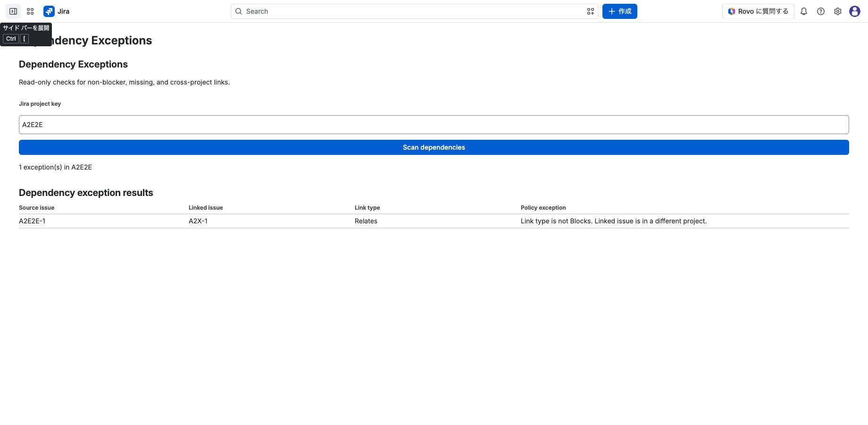Screen dimensions: 868x425
Task: Click the Jira logo icon
Action: pos(49,11)
